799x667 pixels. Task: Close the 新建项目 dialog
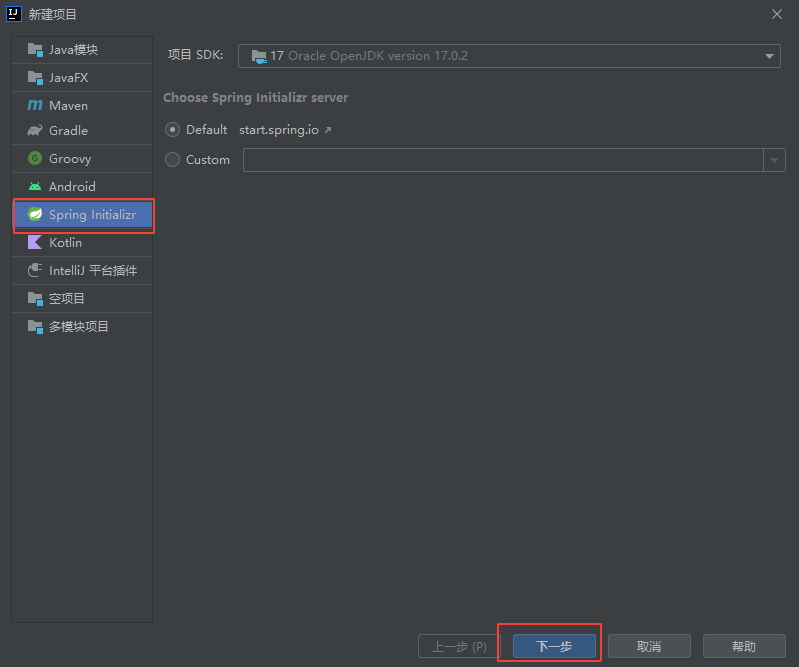point(777,14)
